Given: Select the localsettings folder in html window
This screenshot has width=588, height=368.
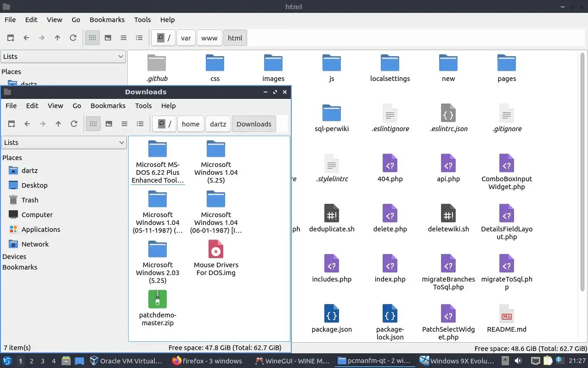Looking at the screenshot, I should click(x=390, y=68).
